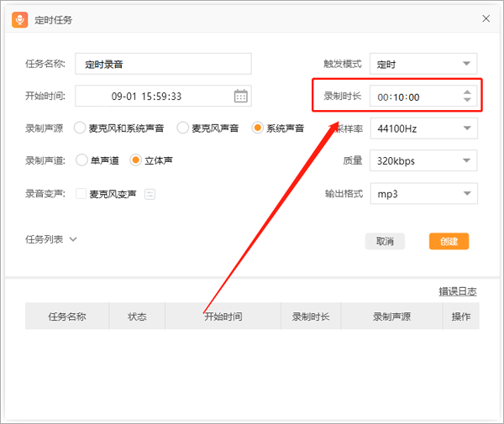The image size is (504, 424).
Task: Increase recording duration with up arrow
Action: [467, 92]
